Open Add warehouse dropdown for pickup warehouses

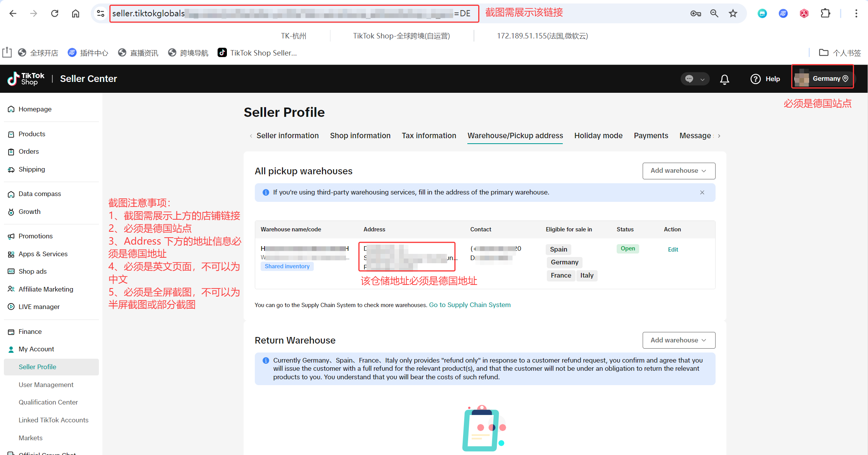pos(679,171)
